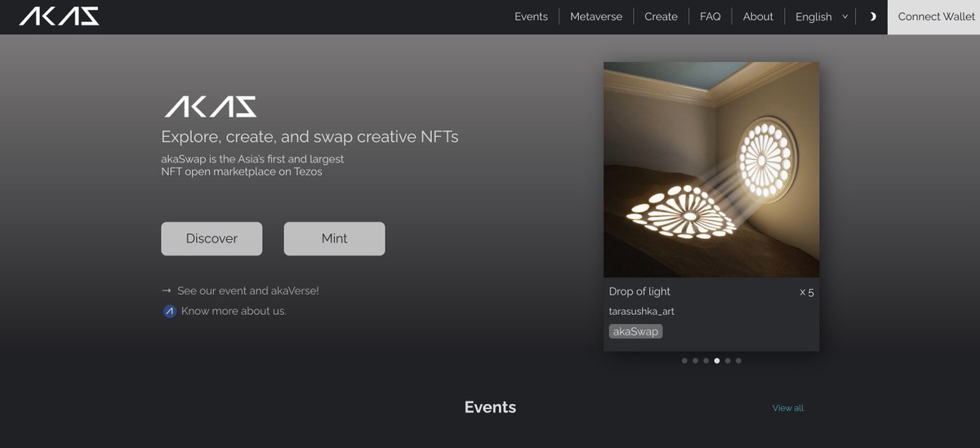Click the akaSwap tag on the card

pos(635,331)
